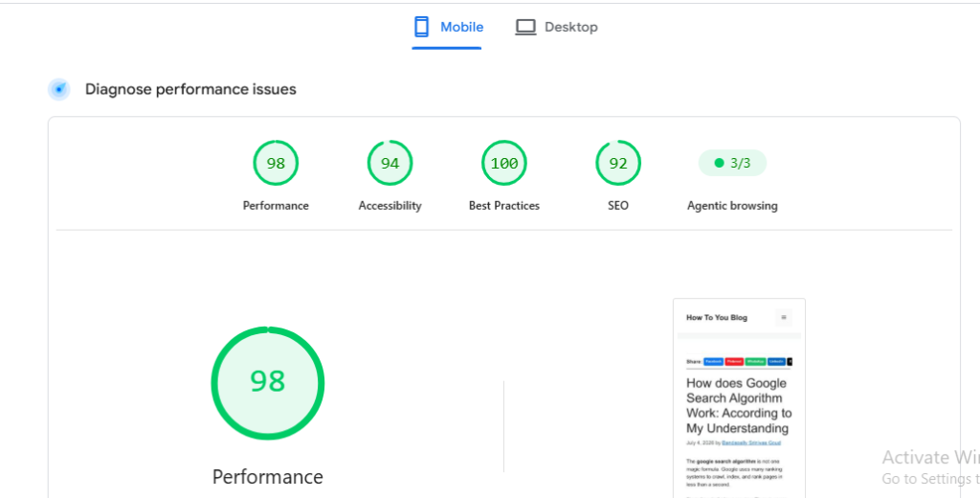Image resolution: width=980 pixels, height=498 pixels.
Task: Click How To You Blog title in preview
Action: click(717, 317)
